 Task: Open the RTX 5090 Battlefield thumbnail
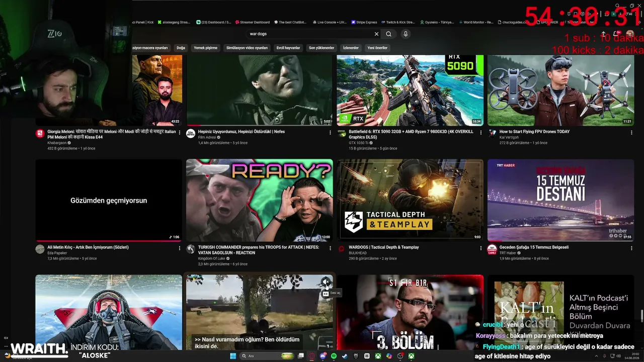pyautogui.click(x=410, y=90)
